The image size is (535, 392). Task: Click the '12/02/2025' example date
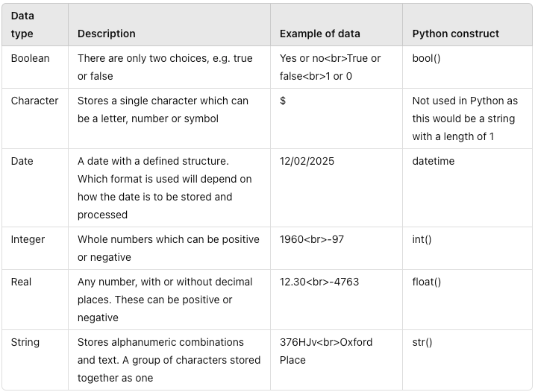pyautogui.click(x=307, y=161)
